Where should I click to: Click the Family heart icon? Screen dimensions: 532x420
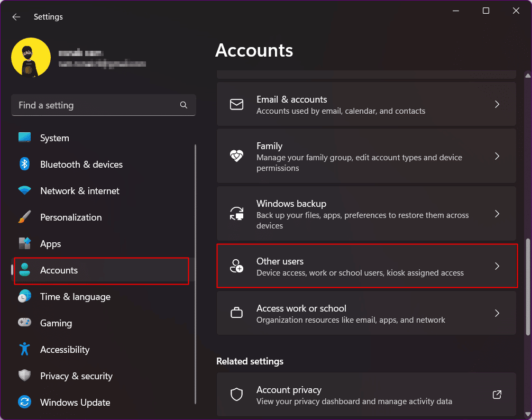coord(236,156)
